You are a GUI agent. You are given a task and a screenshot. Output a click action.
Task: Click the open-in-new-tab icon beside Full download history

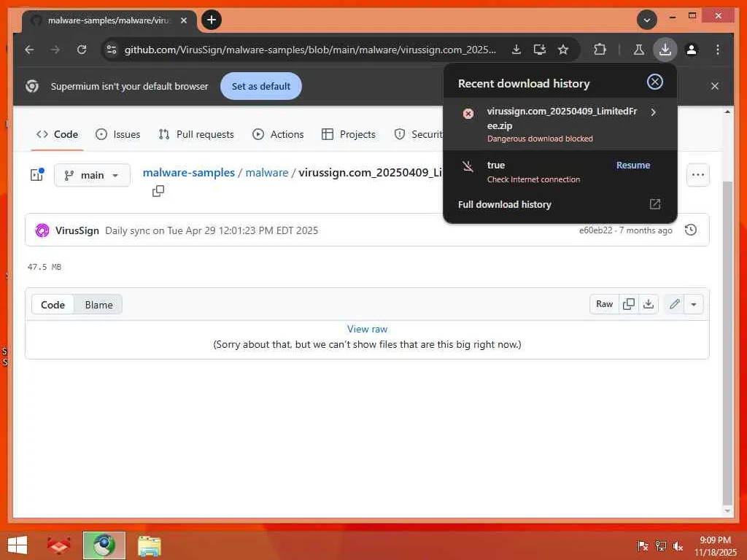[x=655, y=204]
